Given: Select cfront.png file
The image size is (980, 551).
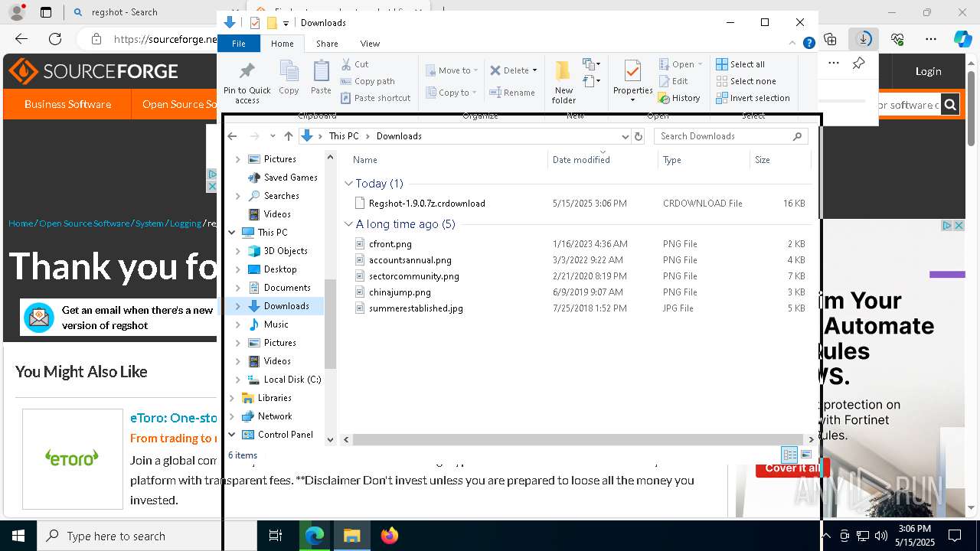Looking at the screenshot, I should coord(390,244).
